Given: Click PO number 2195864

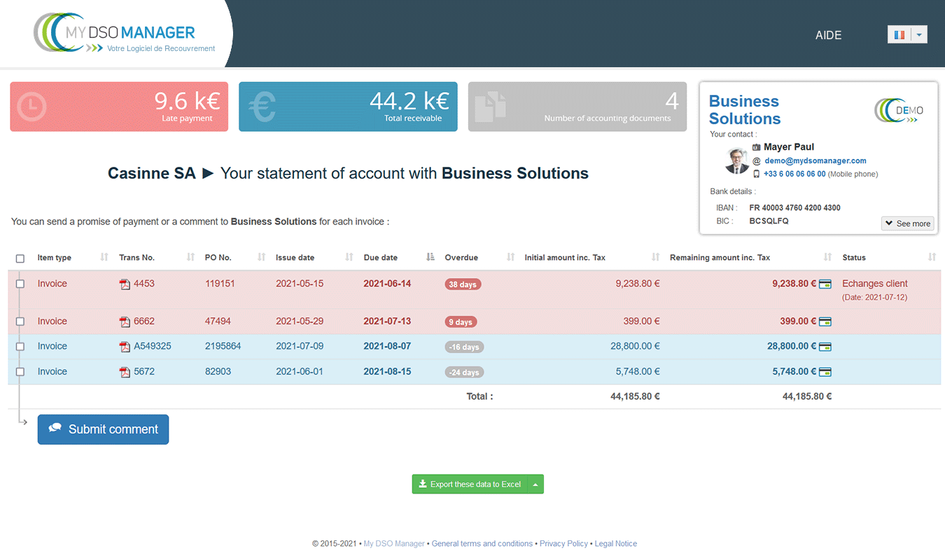Looking at the screenshot, I should coord(223,346).
